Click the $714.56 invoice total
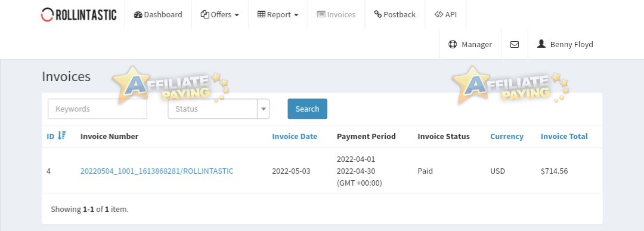Image resolution: width=644 pixels, height=231 pixels. [555, 171]
